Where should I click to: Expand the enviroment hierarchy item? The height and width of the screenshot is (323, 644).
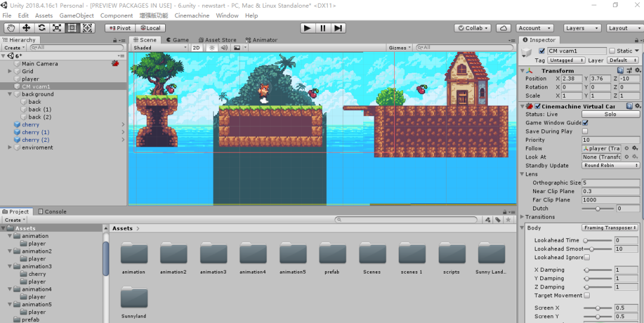[10, 148]
